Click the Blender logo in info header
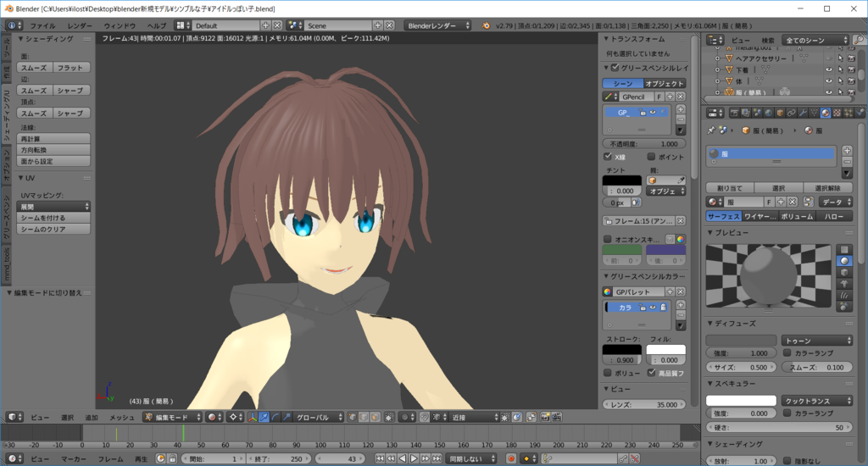The width and height of the screenshot is (868, 466). (486, 25)
